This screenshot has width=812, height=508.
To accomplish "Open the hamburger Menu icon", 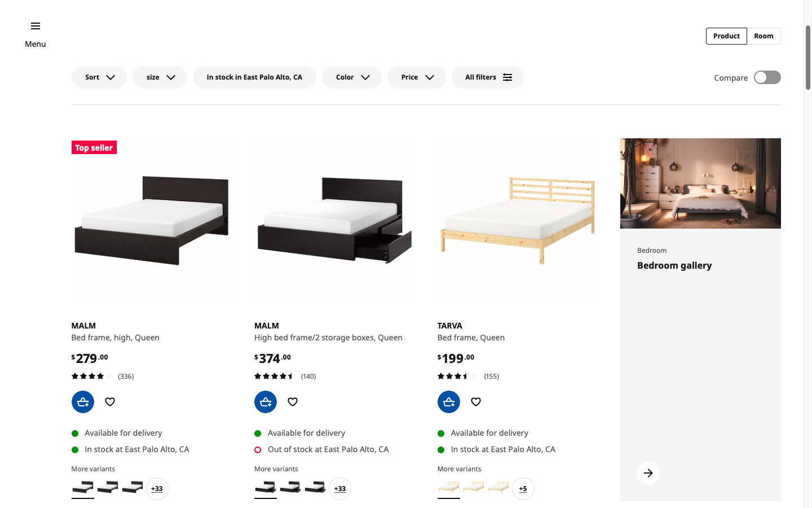I will tap(35, 27).
